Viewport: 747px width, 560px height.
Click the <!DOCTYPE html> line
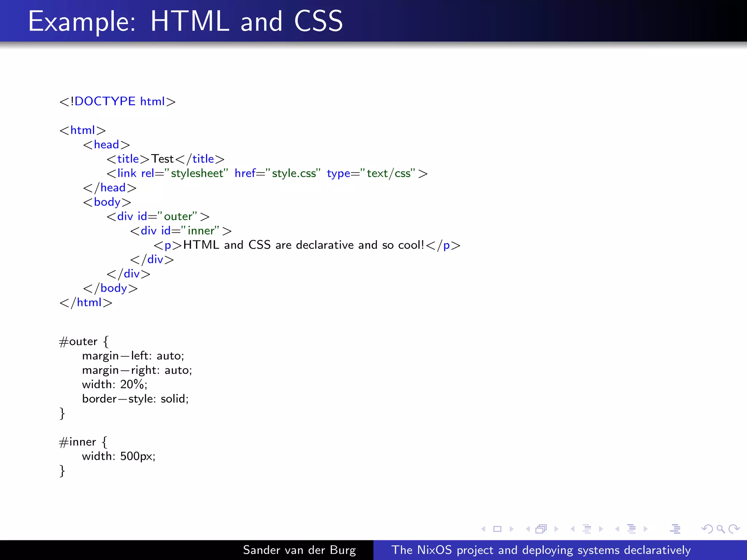(117, 101)
